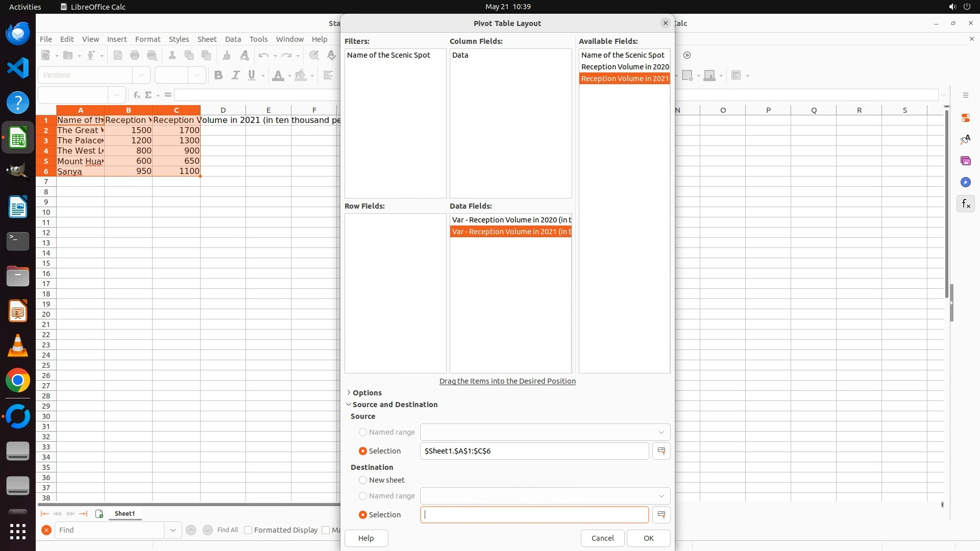Open the Function Wizard icon
The width and height of the screenshot is (980, 551).
(x=136, y=95)
